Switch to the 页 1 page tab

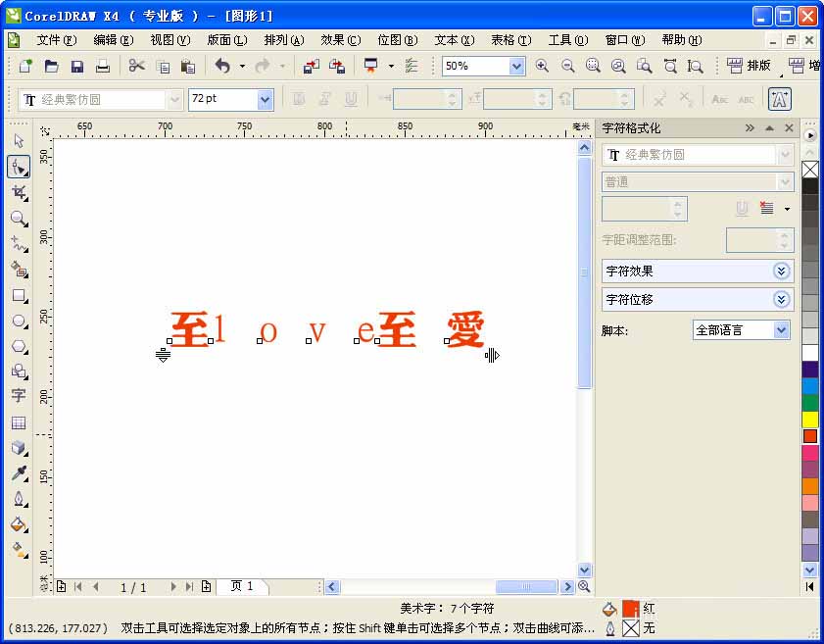tap(242, 586)
